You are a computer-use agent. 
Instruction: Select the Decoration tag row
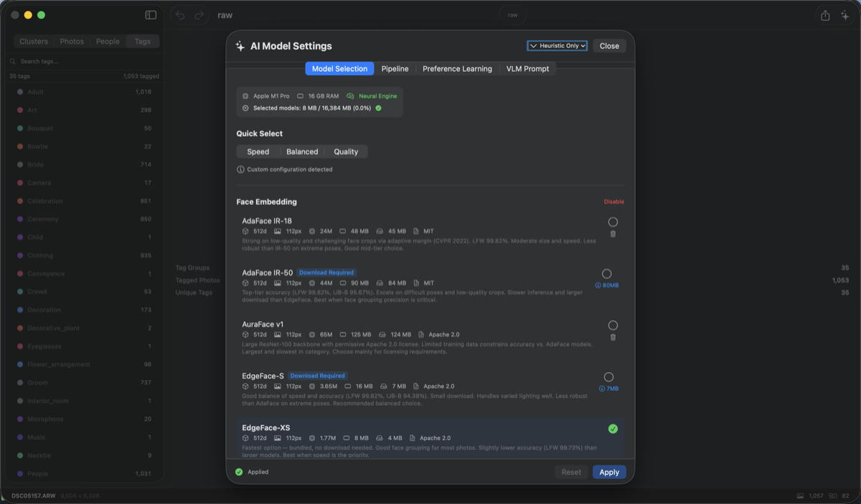[85, 310]
